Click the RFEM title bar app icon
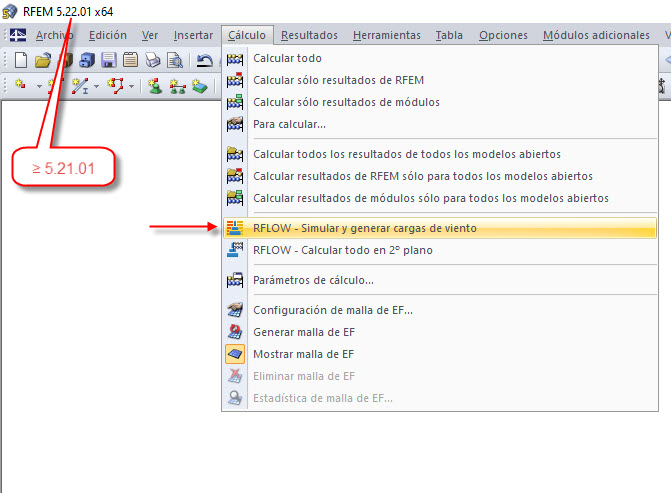 [9, 12]
